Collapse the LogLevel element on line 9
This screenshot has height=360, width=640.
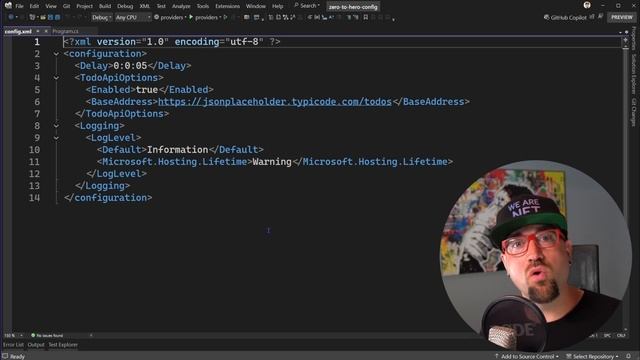click(x=56, y=138)
